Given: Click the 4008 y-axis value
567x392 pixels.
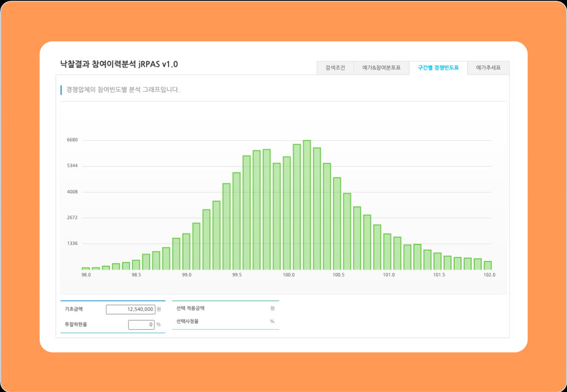Looking at the screenshot, I should point(73,192).
